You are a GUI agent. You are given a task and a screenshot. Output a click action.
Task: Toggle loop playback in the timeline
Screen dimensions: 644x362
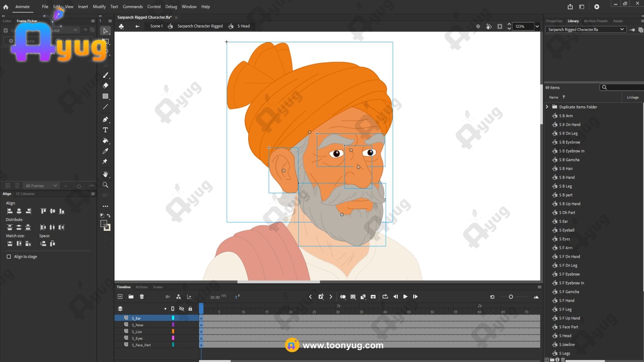[385, 296]
